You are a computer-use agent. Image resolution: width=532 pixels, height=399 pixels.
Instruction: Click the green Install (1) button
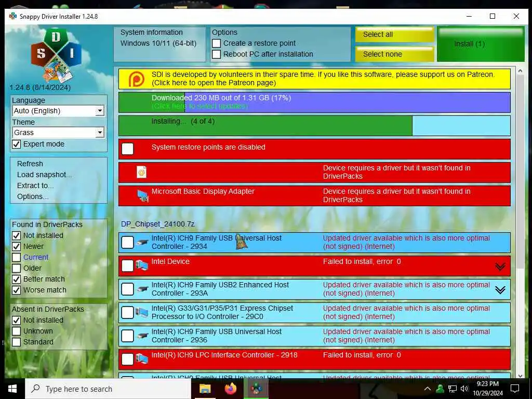(x=481, y=44)
